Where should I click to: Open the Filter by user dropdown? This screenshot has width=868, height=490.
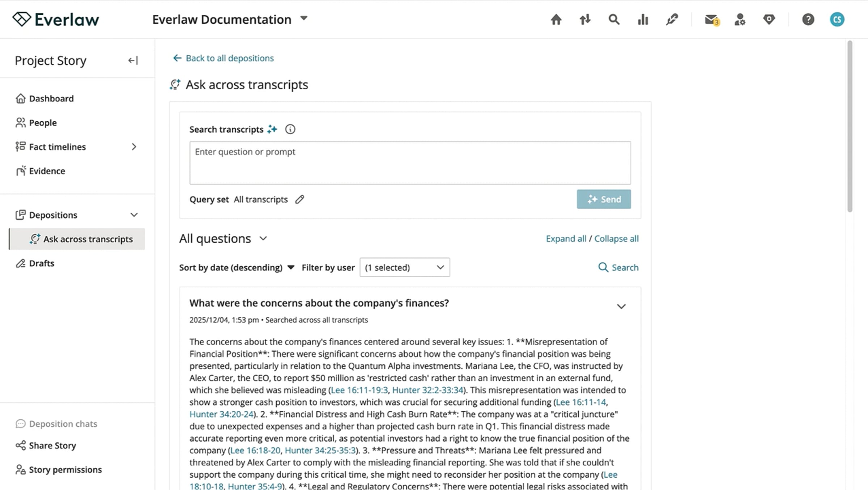(404, 267)
